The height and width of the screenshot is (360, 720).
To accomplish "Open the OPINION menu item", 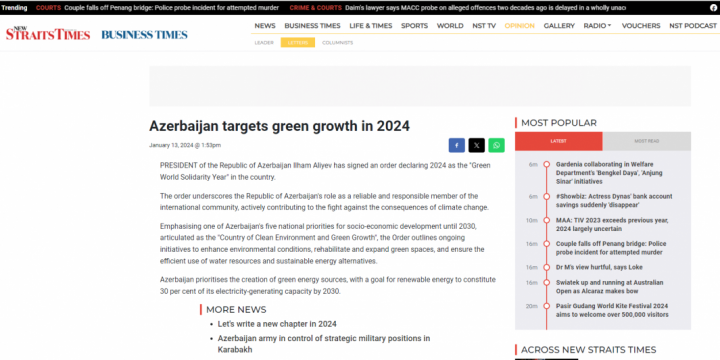I will 519,26.
